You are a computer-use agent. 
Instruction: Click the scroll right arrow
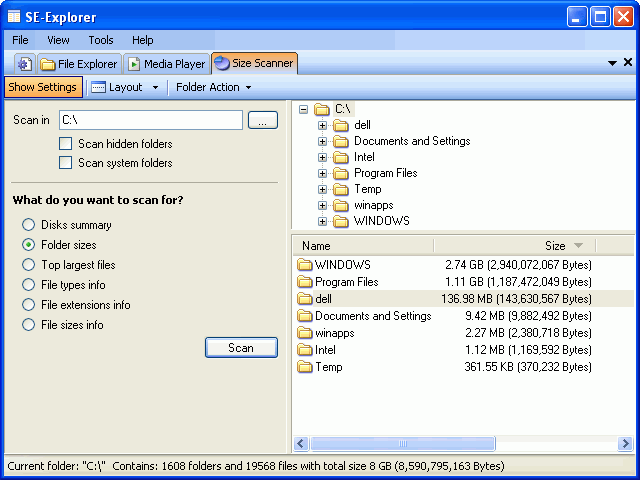(x=625, y=444)
